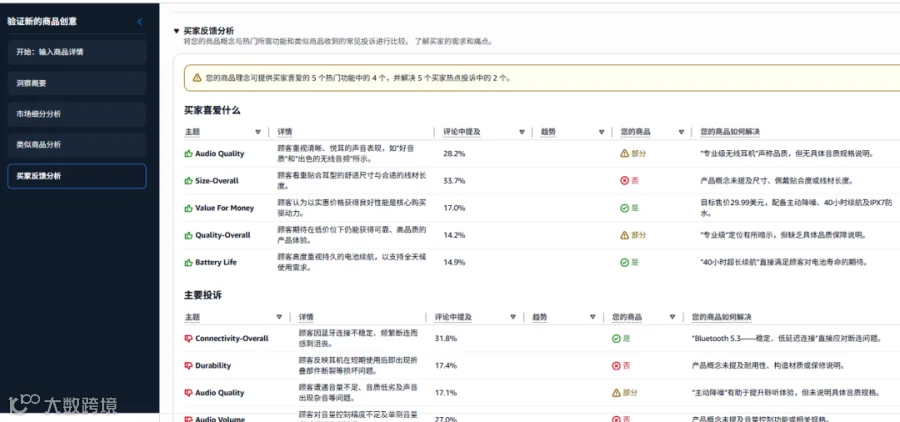
Task: Click the warning icon in the yellow banner
Action: pyautogui.click(x=197, y=78)
